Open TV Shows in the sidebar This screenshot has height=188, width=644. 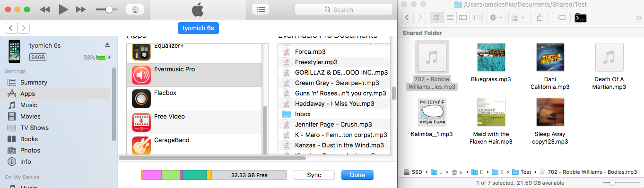[x=34, y=128]
